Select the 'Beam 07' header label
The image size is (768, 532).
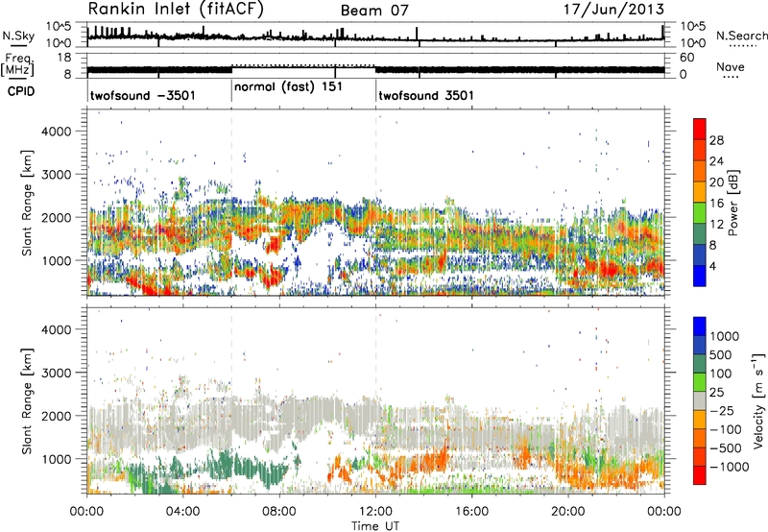pos(373,11)
